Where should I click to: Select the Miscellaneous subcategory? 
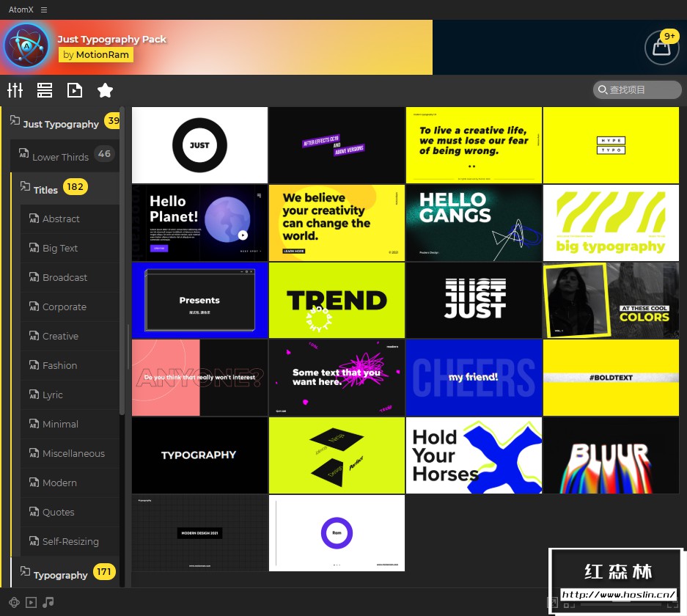coord(70,453)
